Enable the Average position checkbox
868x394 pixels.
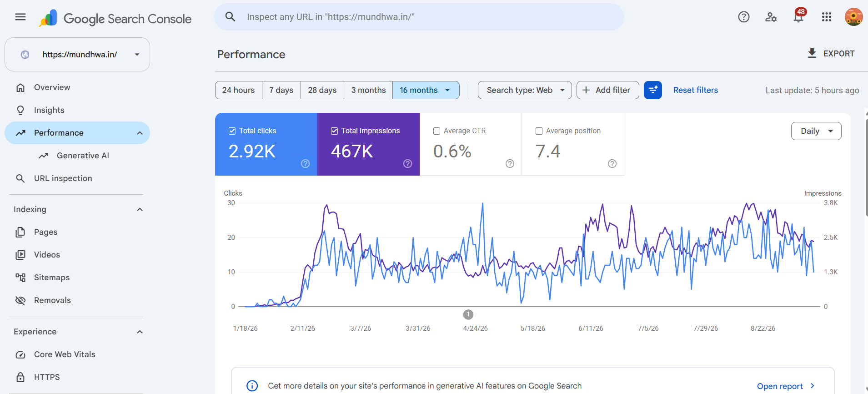(x=539, y=131)
